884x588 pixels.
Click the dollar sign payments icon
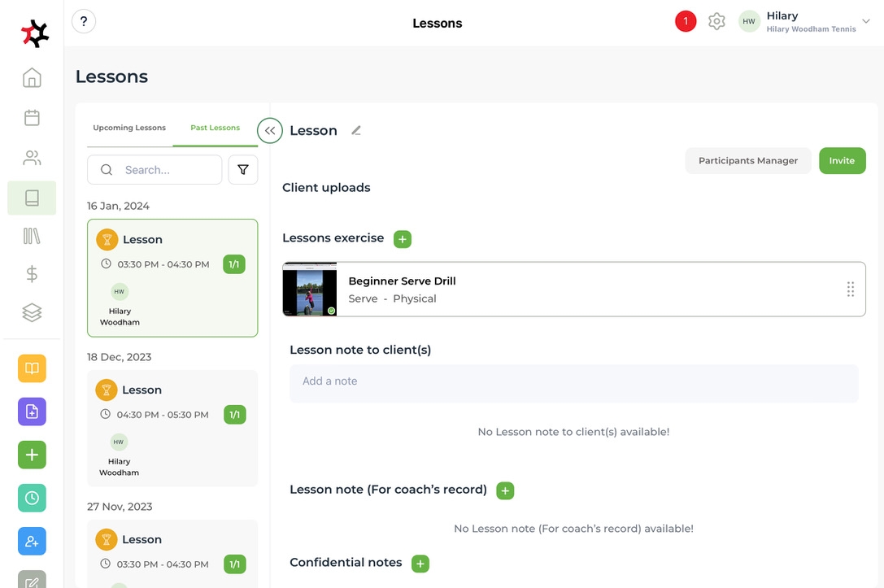(32, 274)
